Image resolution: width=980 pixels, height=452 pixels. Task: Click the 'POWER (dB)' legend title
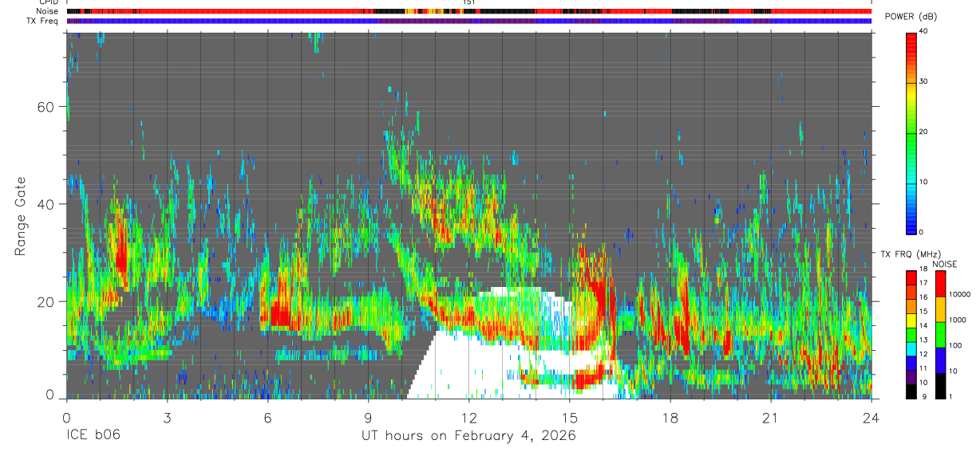pos(911,17)
